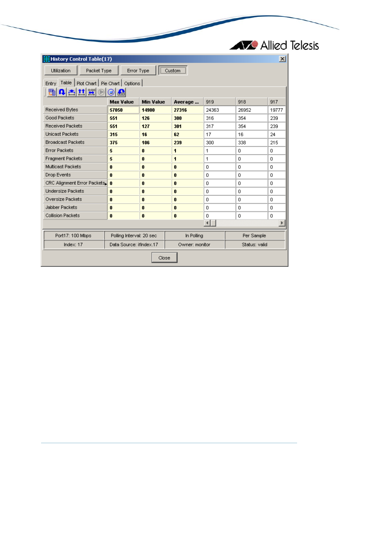Screen dimensions: 392x555
Task: Click the Min Value column header
Action: [155, 102]
